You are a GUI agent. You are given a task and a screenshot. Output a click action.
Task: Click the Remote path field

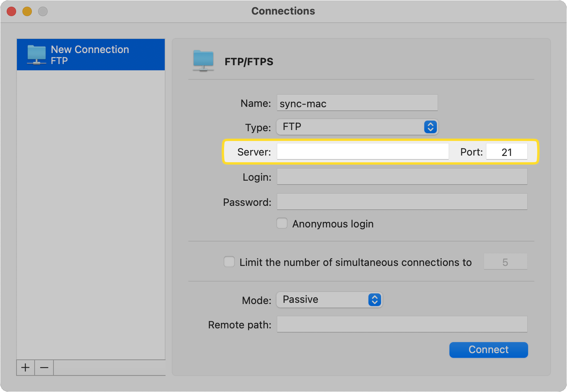[x=402, y=324]
